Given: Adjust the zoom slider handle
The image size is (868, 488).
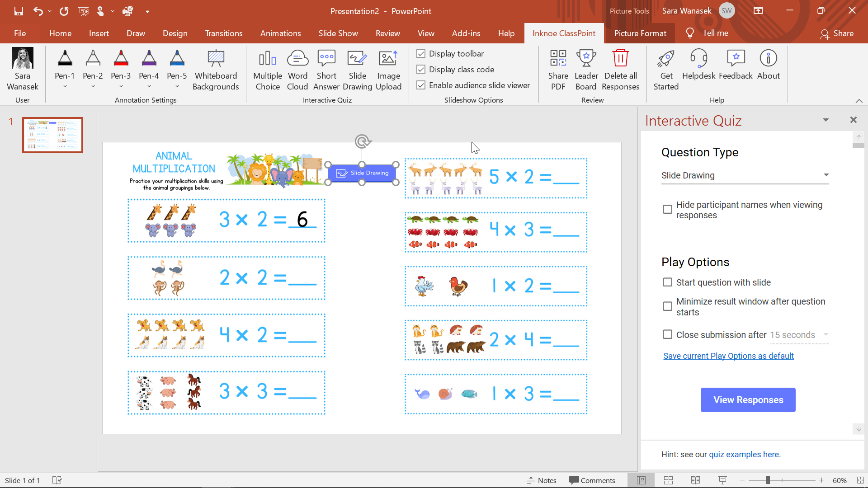Looking at the screenshot, I should click(768, 480).
